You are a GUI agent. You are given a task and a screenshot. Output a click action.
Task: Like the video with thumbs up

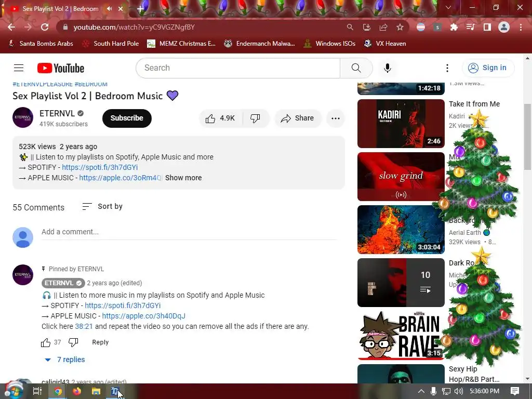[x=220, y=118]
